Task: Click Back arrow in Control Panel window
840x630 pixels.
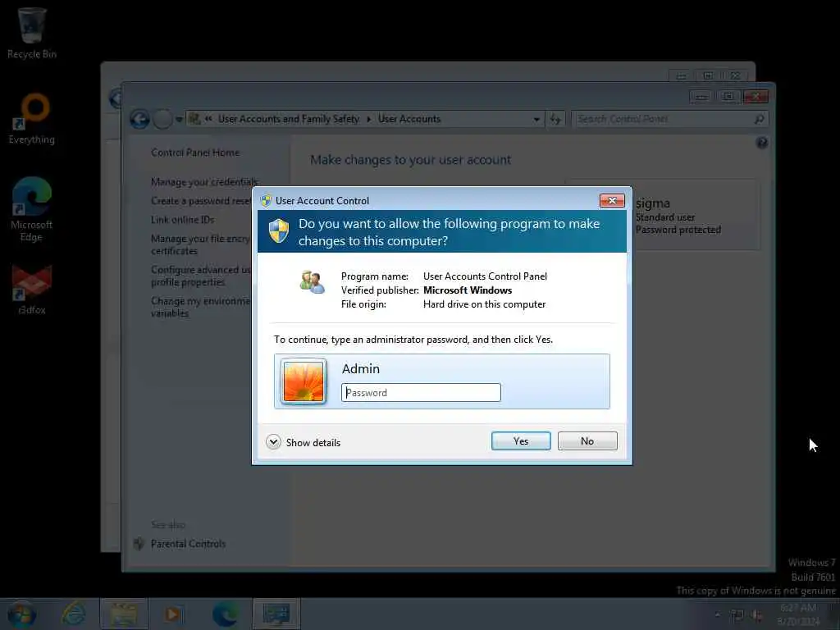Action: pyautogui.click(x=139, y=119)
